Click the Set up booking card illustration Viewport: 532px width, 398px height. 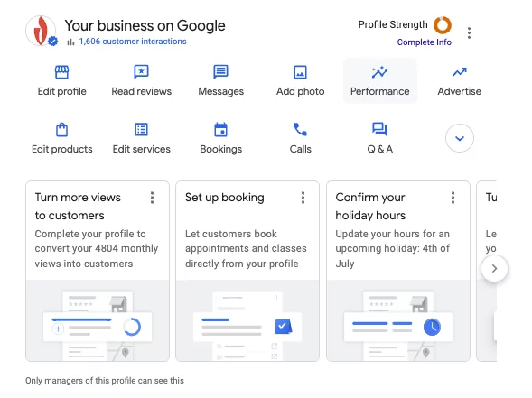click(247, 320)
